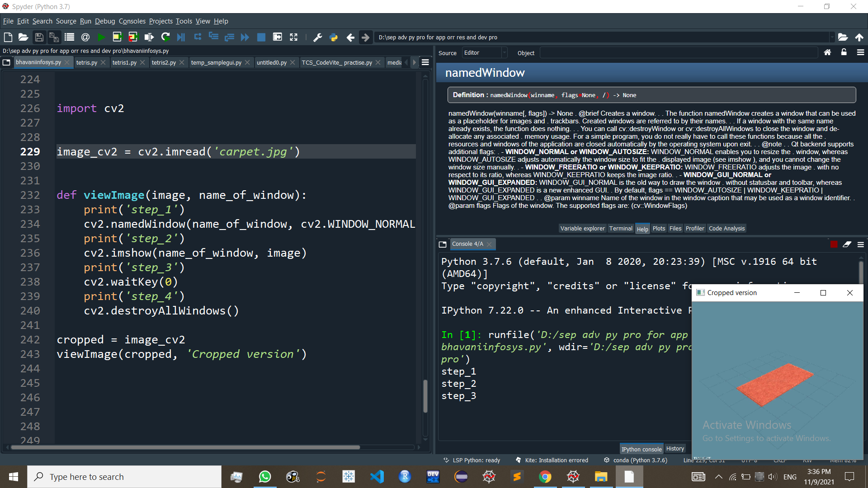Switch to the Files pane tab
This screenshot has width=868, height=488.
[x=675, y=228]
